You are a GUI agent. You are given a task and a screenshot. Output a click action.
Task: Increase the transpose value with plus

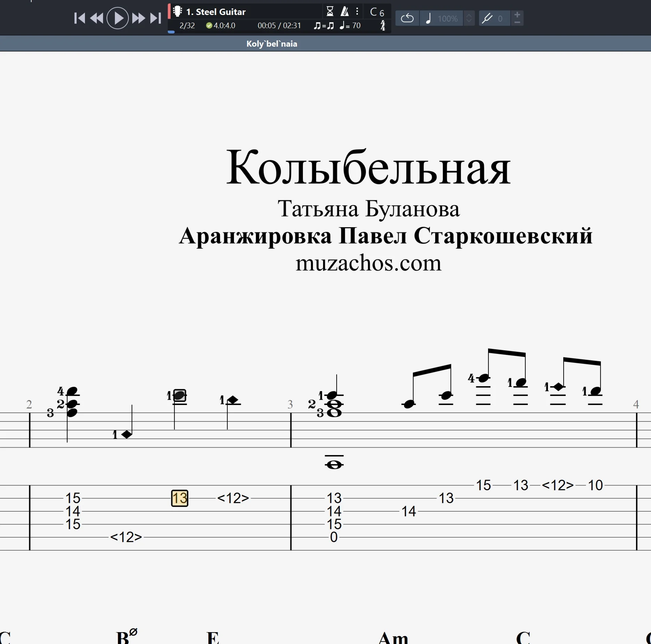click(x=517, y=15)
